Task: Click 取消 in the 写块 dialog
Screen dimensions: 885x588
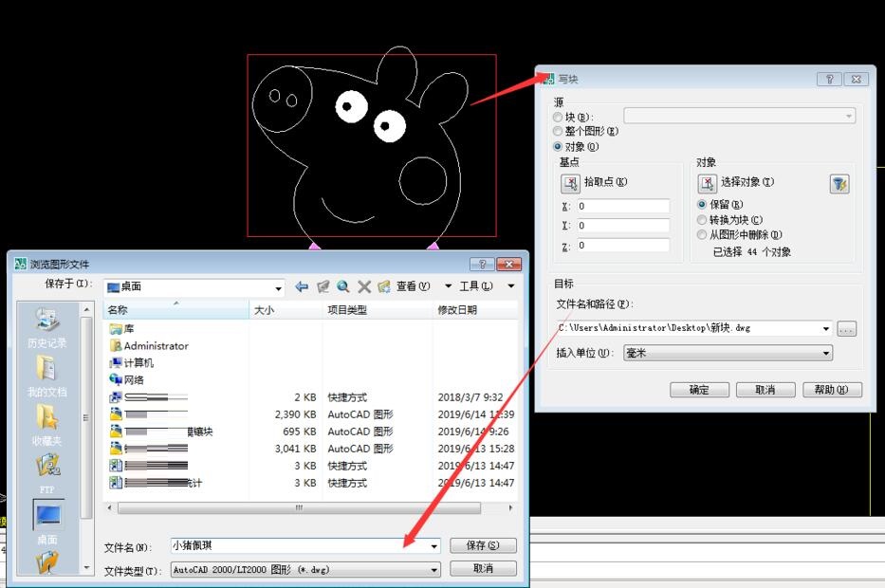Action: 765,390
